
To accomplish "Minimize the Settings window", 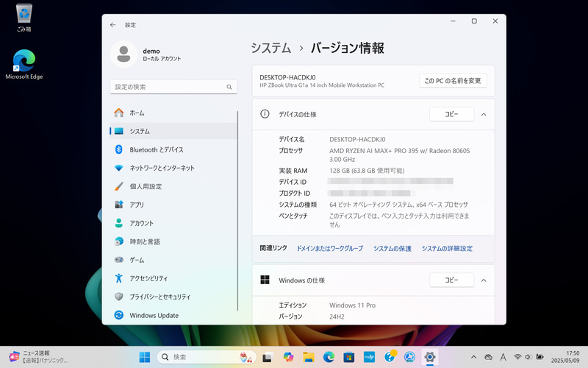I will [x=453, y=21].
